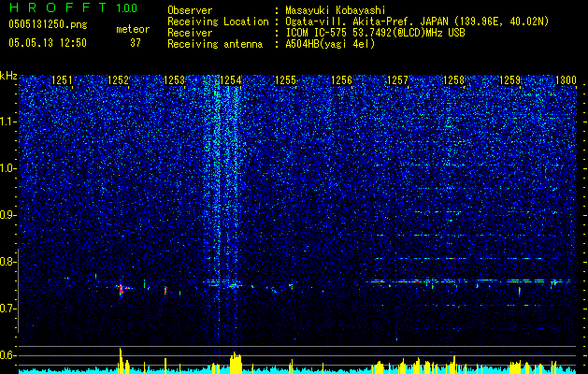Click time marker 1251
This screenshot has height=374, width=588.
click(62, 80)
